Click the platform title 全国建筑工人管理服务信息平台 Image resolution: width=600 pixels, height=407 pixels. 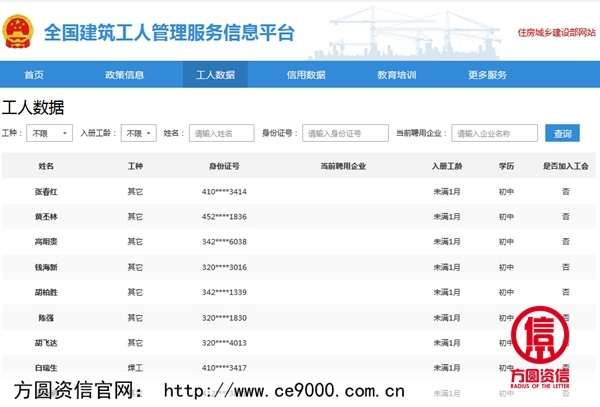[169, 33]
